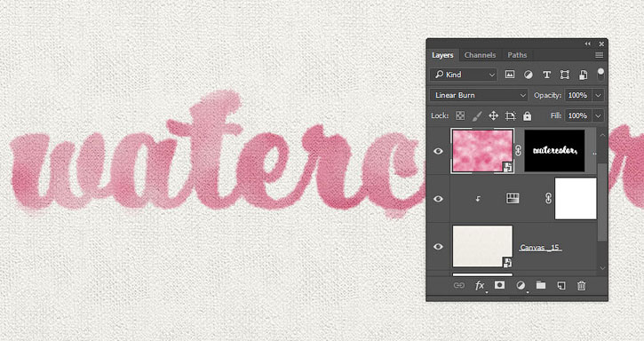Screen dimensions: 644x341
Task: Hide the Canvas _15 layer
Action: pos(438,247)
